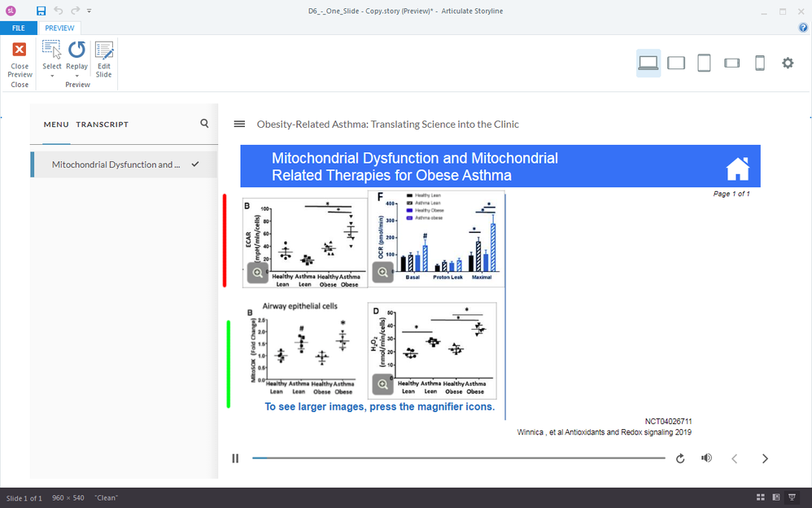Mute audio with volume icon
Image resolution: width=812 pixels, height=508 pixels.
point(706,458)
